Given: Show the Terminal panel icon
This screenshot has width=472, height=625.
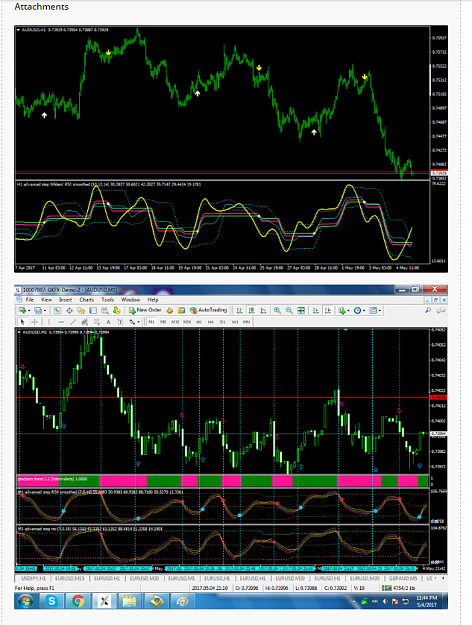Looking at the screenshot, I should 93,310.
